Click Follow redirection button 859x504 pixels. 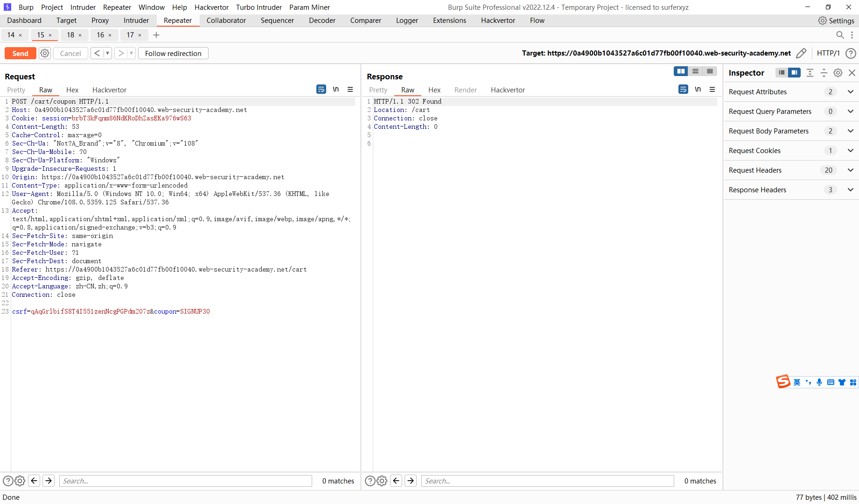coord(173,53)
